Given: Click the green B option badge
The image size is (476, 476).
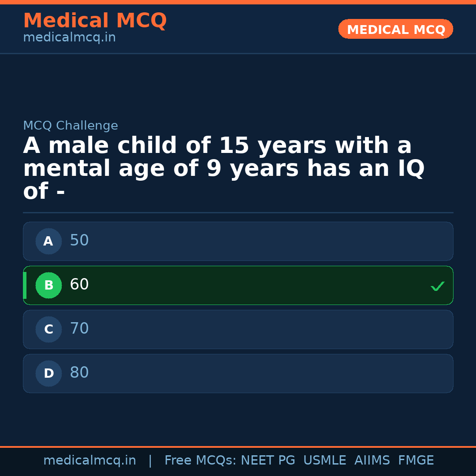Looking at the screenshot, I should point(48,285).
